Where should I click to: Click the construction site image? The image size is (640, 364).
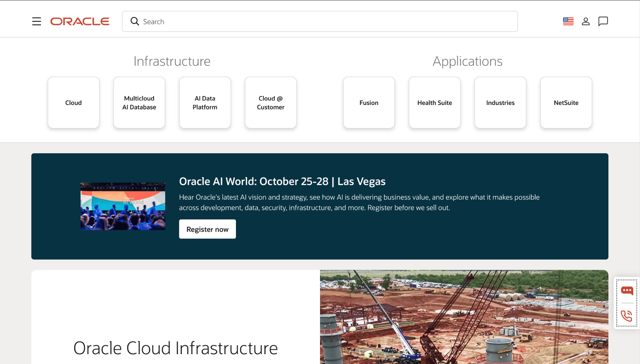coord(464,317)
